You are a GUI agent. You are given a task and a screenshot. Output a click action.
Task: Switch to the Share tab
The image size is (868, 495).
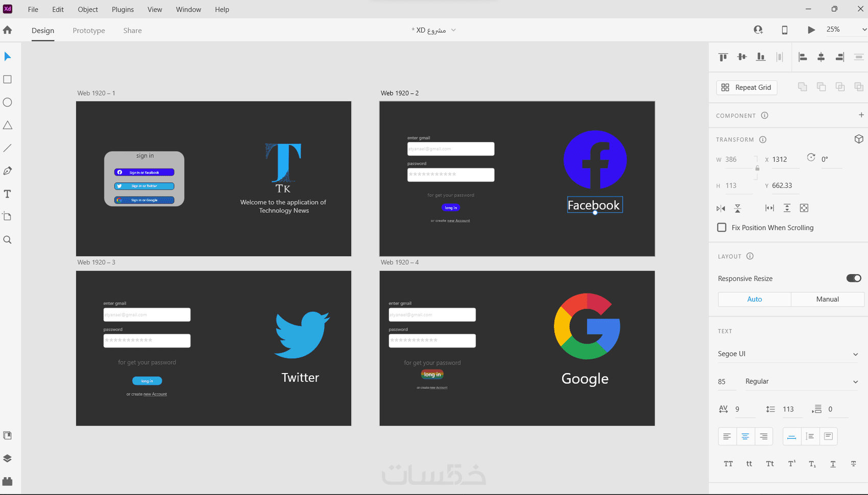pyautogui.click(x=132, y=31)
